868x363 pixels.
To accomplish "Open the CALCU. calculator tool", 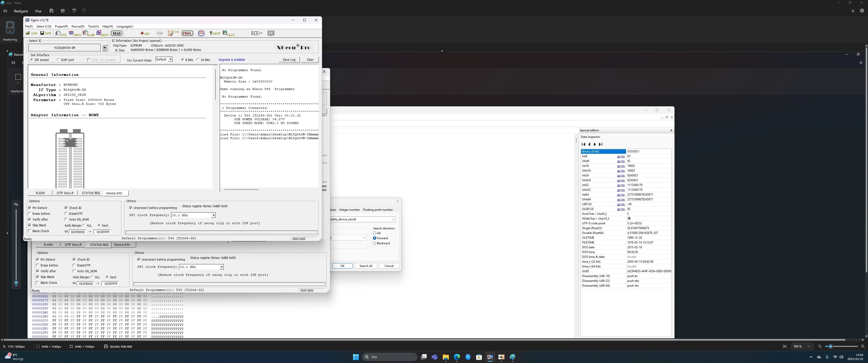I will [x=229, y=33].
